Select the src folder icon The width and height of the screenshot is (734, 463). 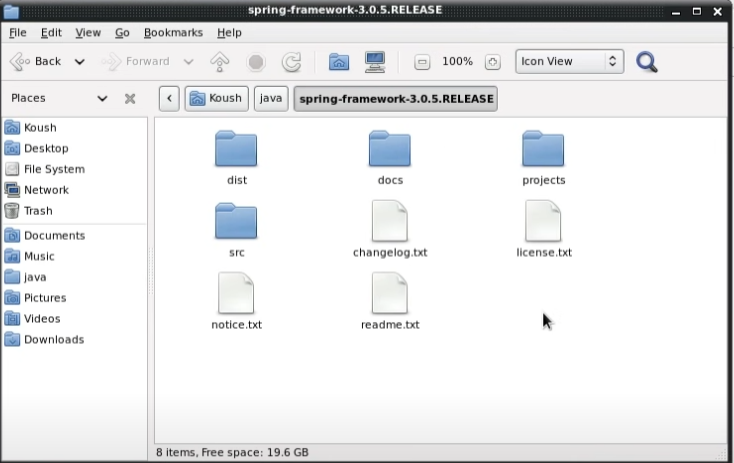click(x=236, y=221)
